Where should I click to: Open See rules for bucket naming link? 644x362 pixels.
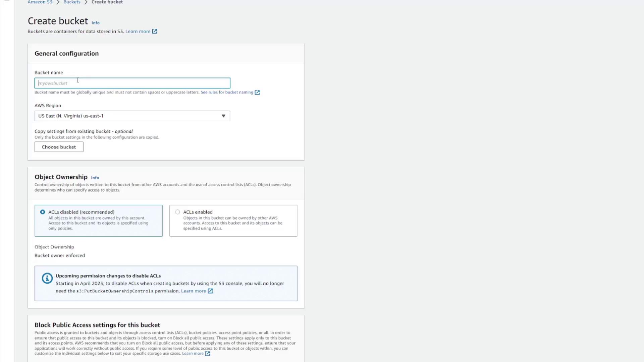pyautogui.click(x=227, y=93)
